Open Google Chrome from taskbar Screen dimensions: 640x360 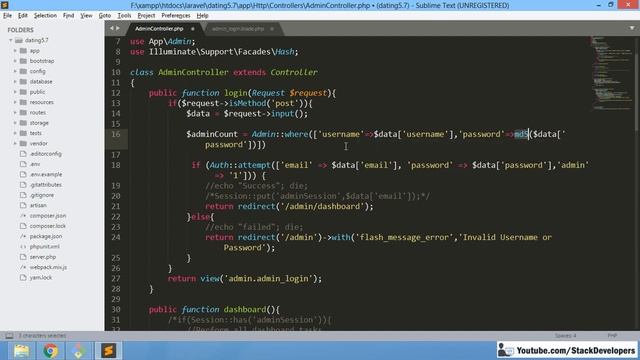(x=50, y=351)
